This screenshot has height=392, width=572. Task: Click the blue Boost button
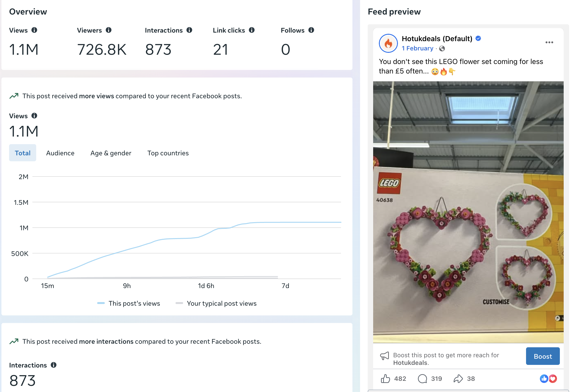coord(543,356)
